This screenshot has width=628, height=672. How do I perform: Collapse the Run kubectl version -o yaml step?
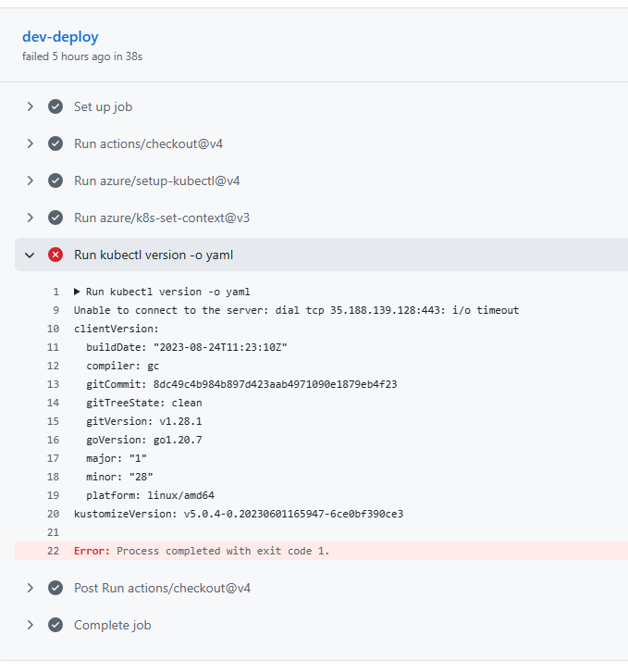pyautogui.click(x=30, y=255)
